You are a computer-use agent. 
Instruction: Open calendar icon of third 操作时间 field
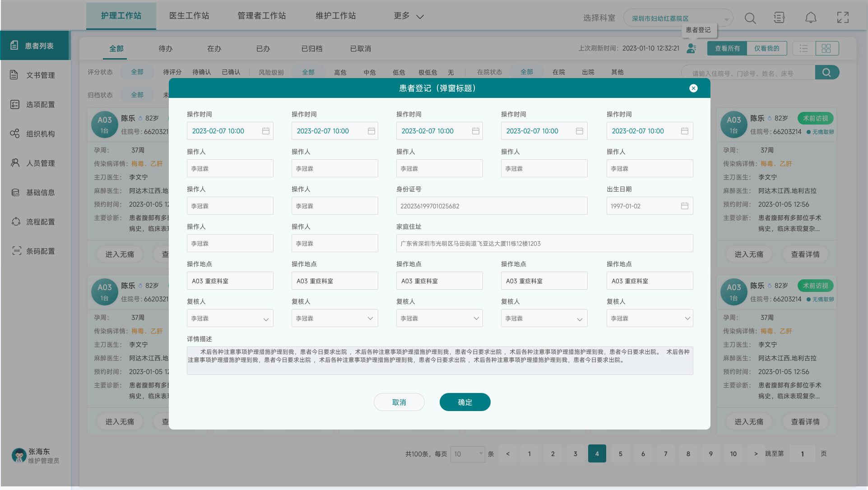point(476,131)
